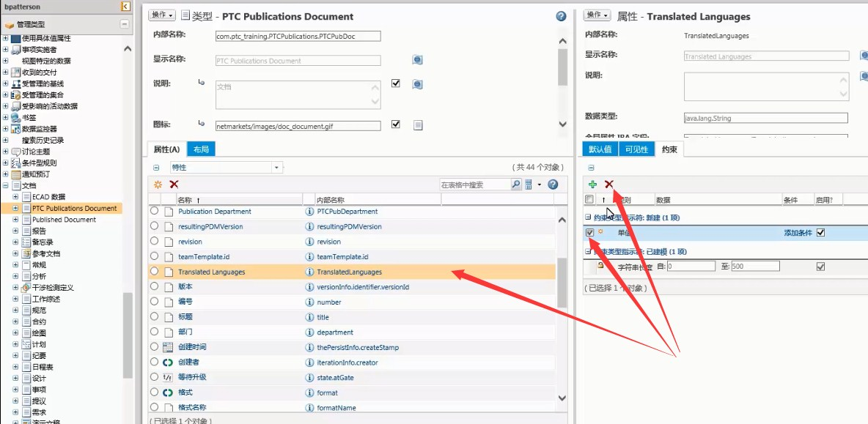
Task: Click localize globe icon next to type display name
Action: tap(417, 60)
